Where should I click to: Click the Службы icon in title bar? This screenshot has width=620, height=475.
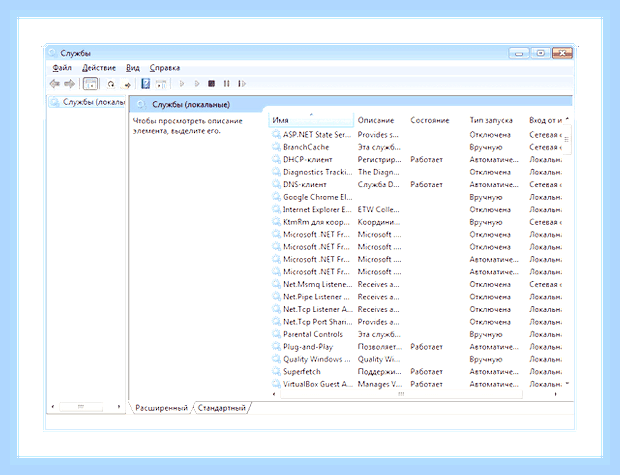point(52,53)
